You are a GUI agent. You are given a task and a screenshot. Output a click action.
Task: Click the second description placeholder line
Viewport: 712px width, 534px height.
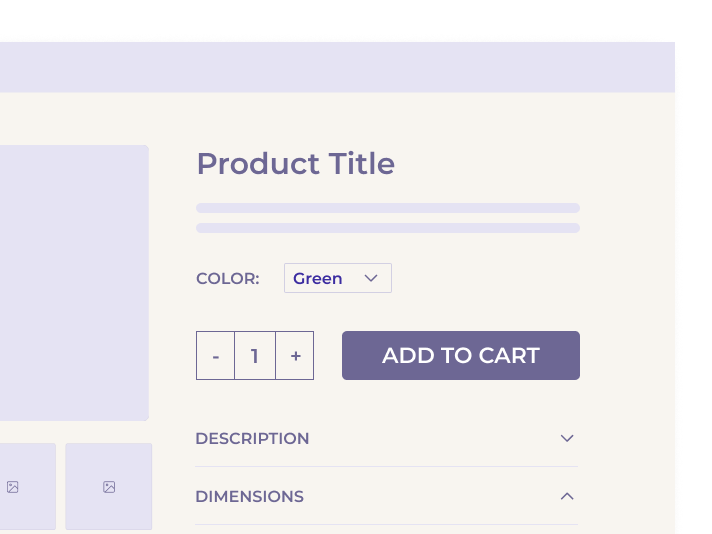coord(388,228)
